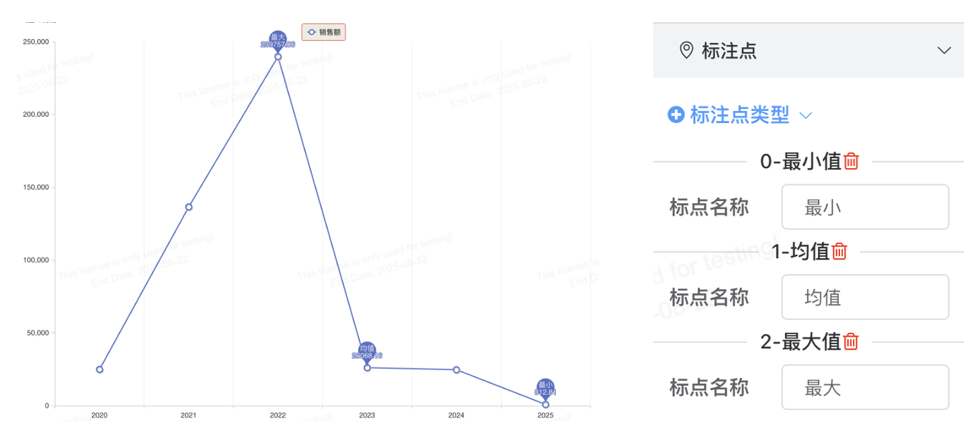Delete the 2-最大值 marker via trash icon

[x=851, y=342]
